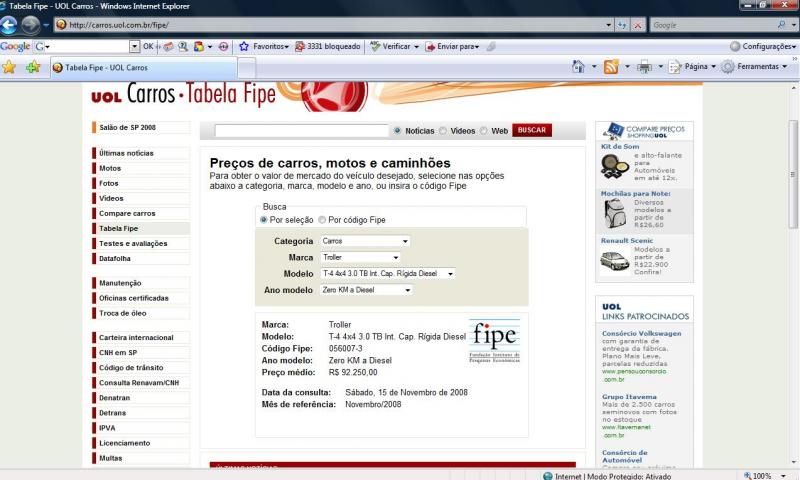This screenshot has height=480, width=800.
Task: Click the Add to Favorites star-plus icon
Action: (x=33, y=67)
